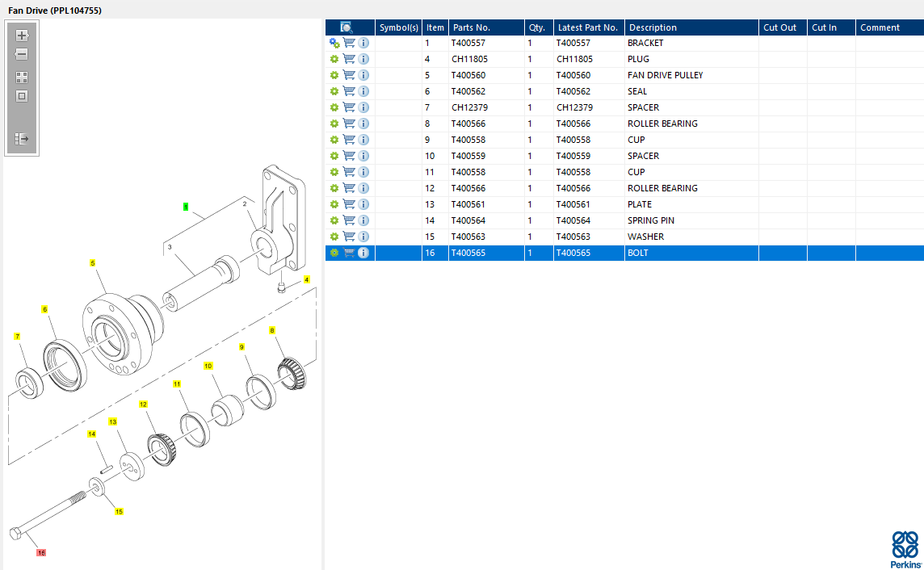Show info for FAN DRIVE PULLEY row
This screenshot has height=570, width=924.
tap(363, 75)
